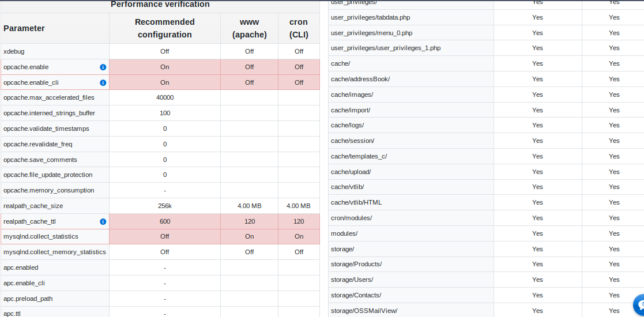
Task: Click the modules/ directory row
Action: point(486,233)
